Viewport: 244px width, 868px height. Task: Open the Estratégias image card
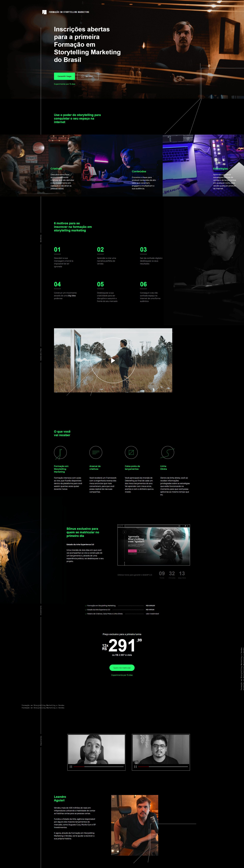coord(203,165)
